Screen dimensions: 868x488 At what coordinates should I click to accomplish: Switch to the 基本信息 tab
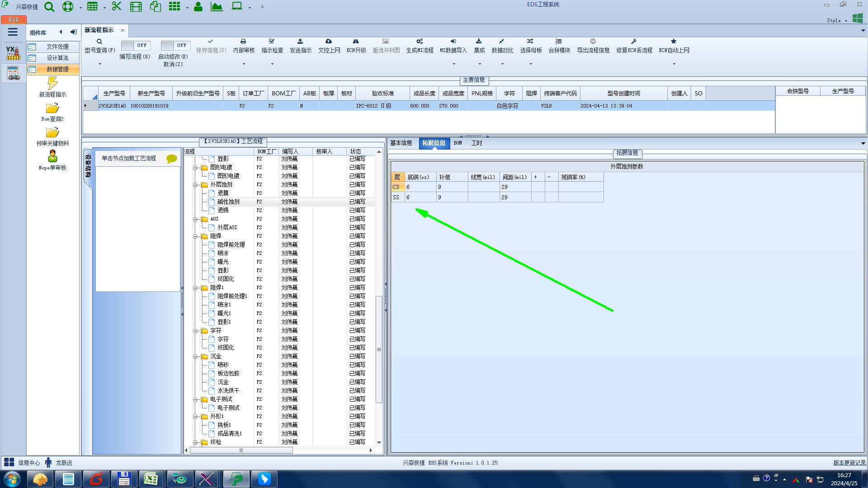coord(401,143)
